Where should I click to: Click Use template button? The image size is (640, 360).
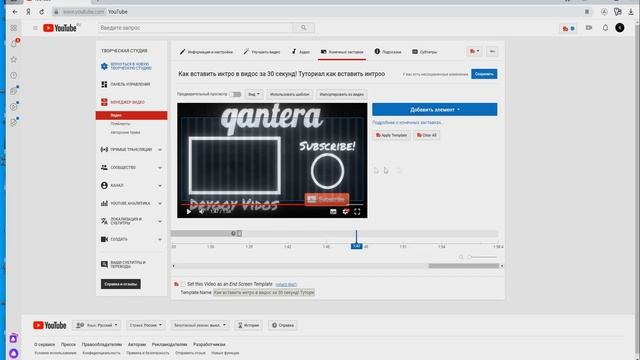pyautogui.click(x=289, y=94)
